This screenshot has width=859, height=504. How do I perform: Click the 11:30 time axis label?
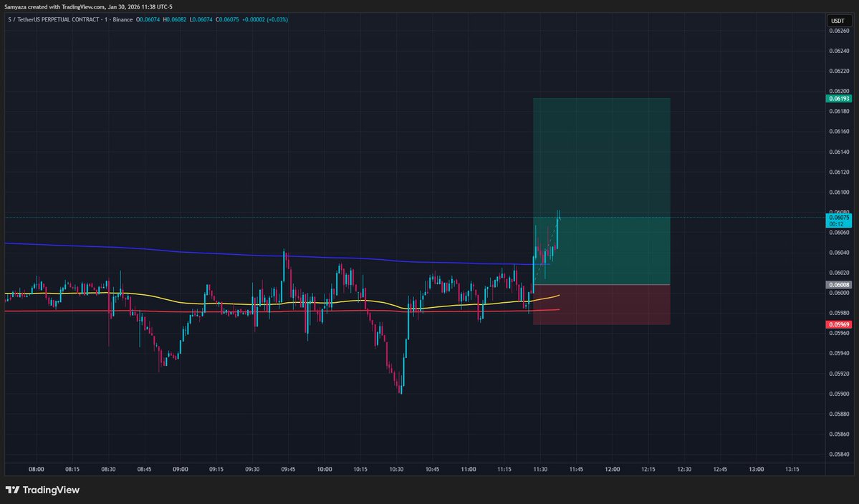pos(540,470)
